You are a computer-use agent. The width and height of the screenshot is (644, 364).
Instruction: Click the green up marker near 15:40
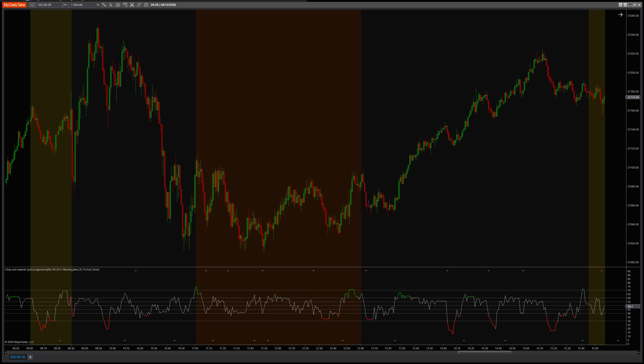pyautogui.click(x=582, y=340)
